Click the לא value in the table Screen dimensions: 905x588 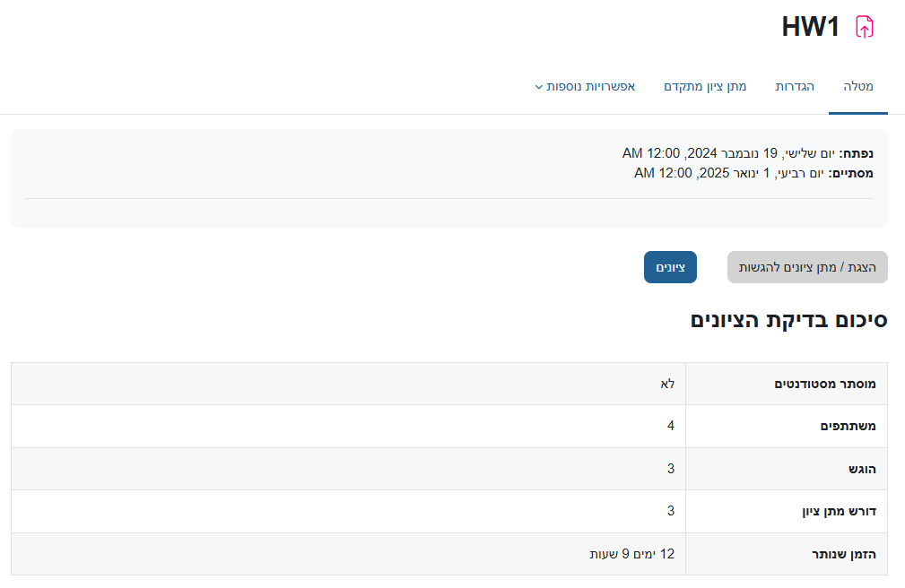(667, 384)
